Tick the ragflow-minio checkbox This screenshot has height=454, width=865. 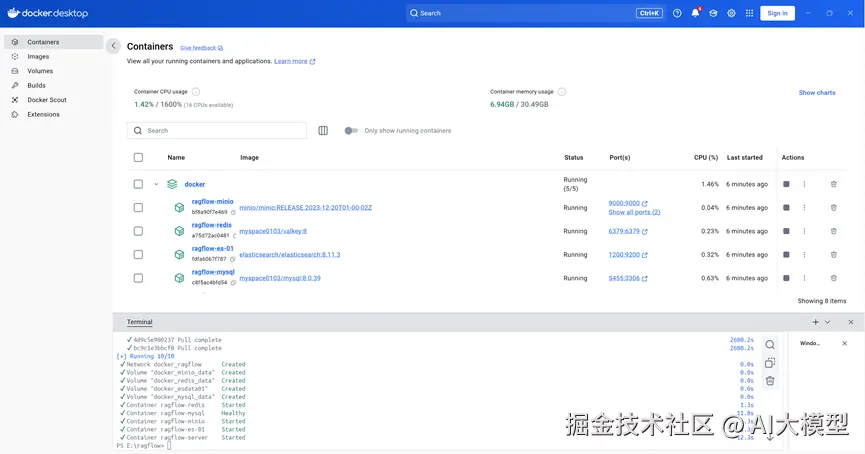click(x=138, y=207)
